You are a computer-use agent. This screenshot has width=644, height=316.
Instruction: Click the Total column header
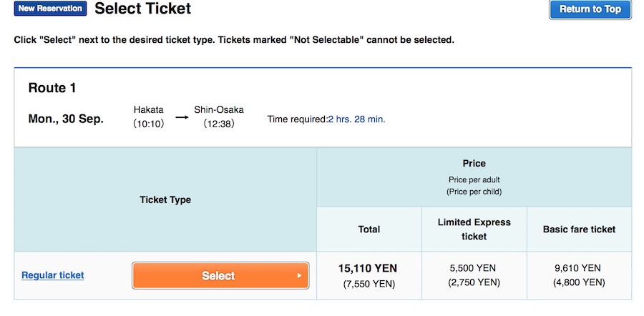[369, 229]
